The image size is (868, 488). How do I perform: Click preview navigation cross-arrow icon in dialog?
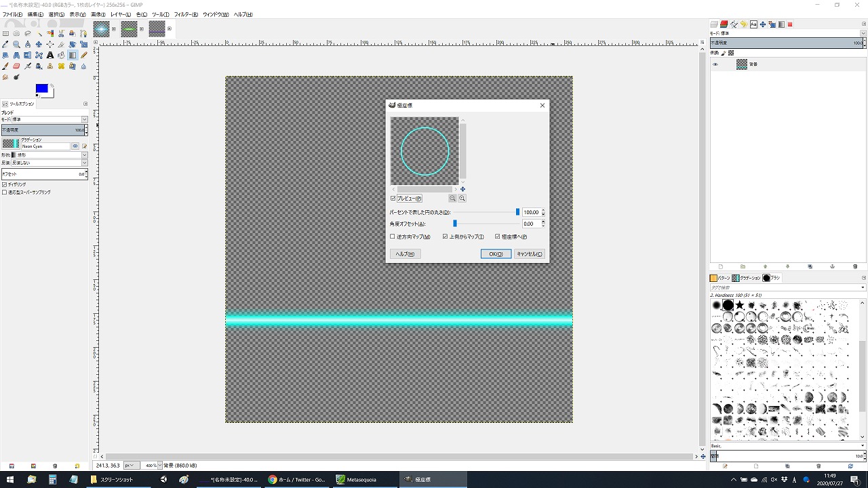pos(462,189)
